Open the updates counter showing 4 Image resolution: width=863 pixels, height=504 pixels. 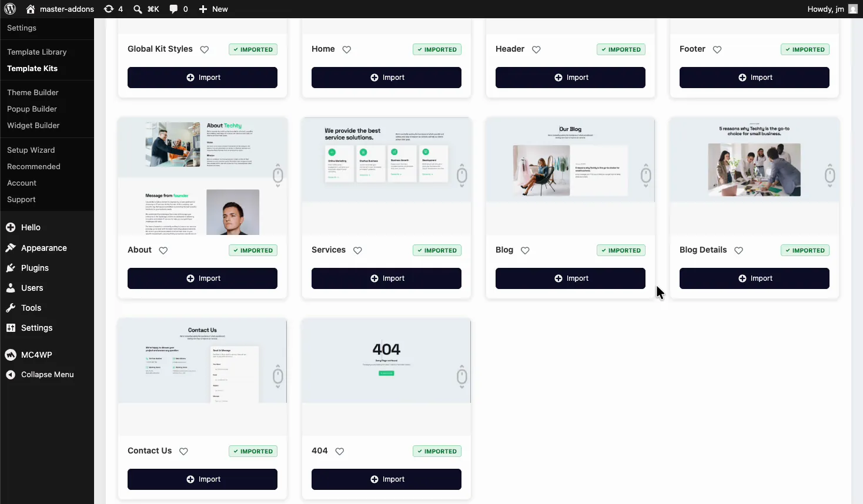113,9
